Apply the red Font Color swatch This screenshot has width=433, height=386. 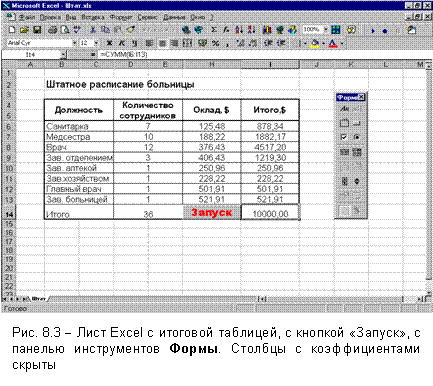point(333,43)
